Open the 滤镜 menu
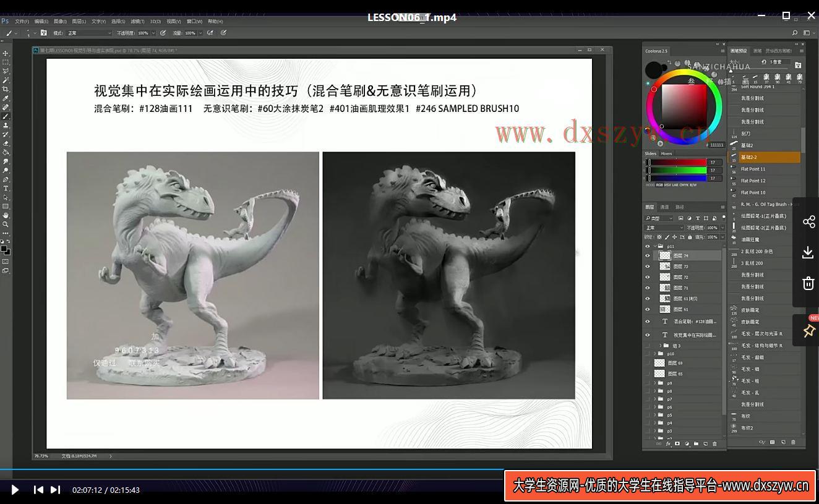The image size is (819, 504). click(x=137, y=21)
